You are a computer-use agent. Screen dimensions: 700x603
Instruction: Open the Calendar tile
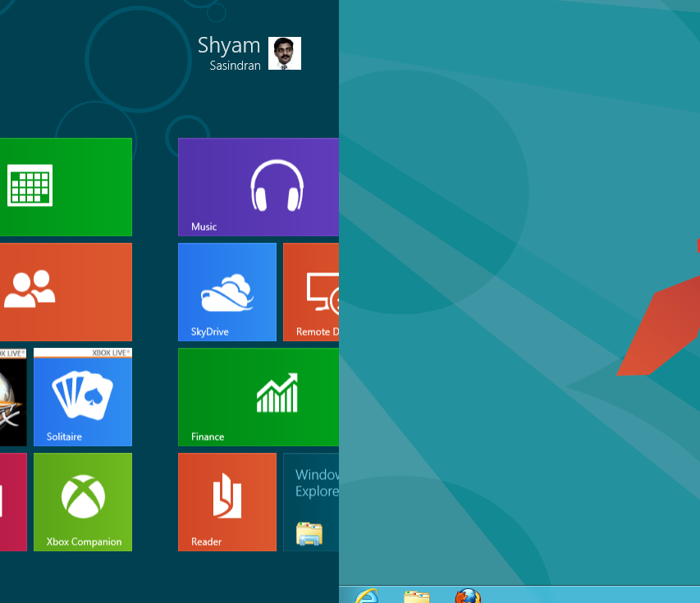[66, 187]
